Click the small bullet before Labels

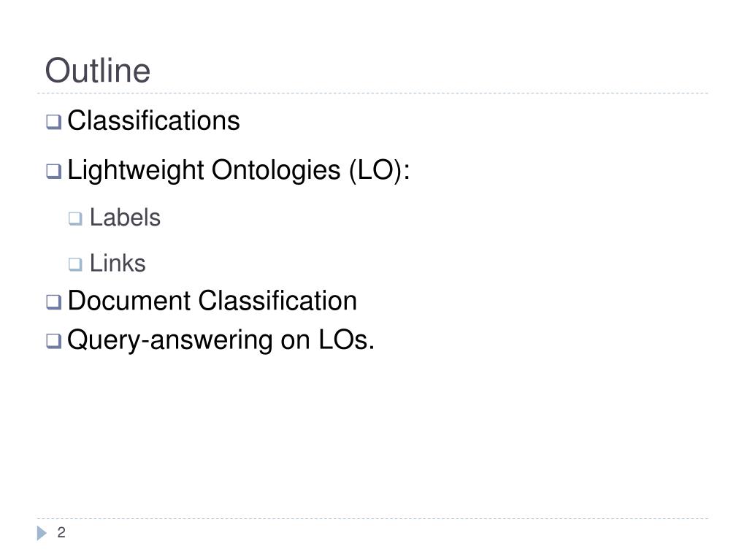point(75,218)
